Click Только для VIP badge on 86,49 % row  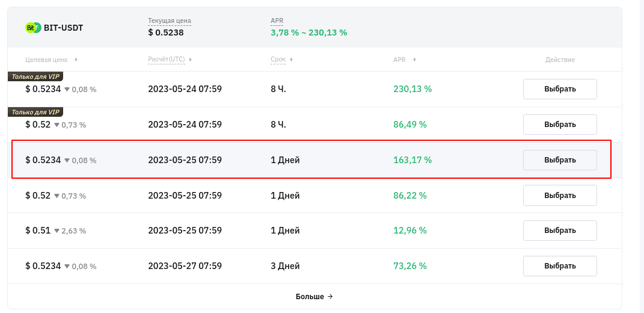[x=35, y=111]
